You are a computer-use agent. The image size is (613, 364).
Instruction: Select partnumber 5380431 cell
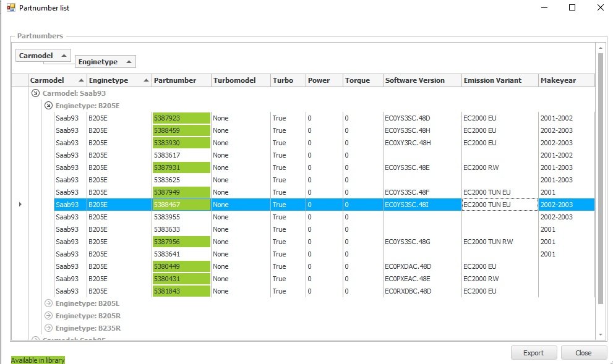181,279
